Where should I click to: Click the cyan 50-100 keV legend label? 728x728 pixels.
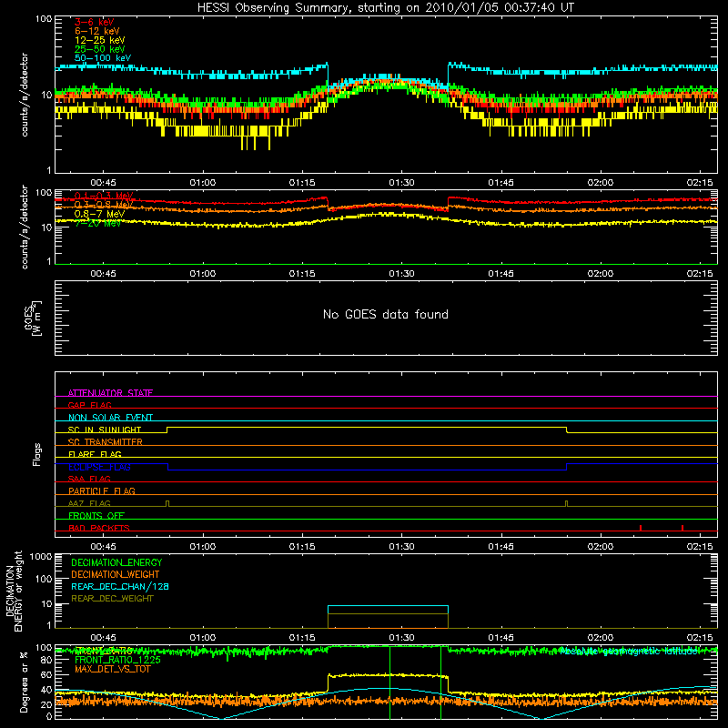[x=103, y=58]
